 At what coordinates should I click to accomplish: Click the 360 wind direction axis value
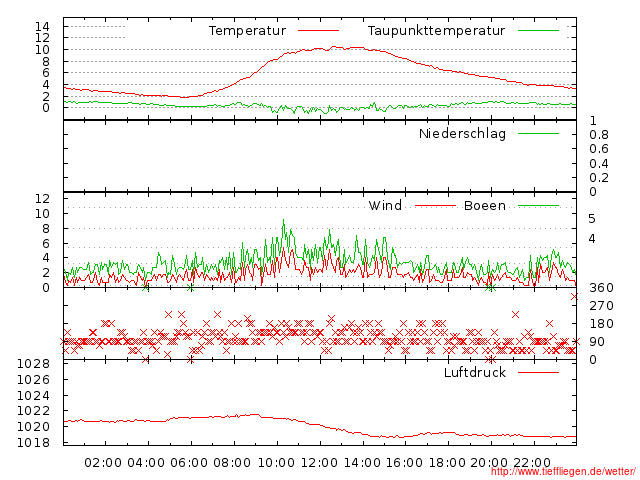601,288
